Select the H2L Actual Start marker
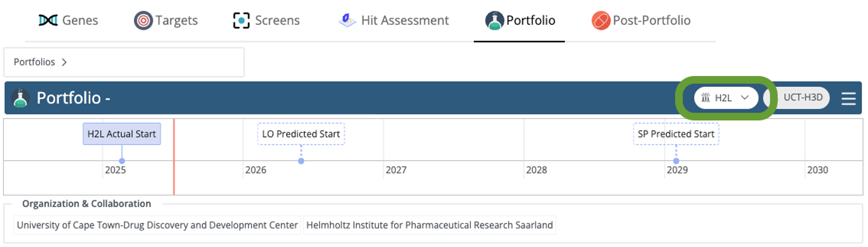Image resolution: width=868 pixels, height=247 pixels. tap(122, 134)
